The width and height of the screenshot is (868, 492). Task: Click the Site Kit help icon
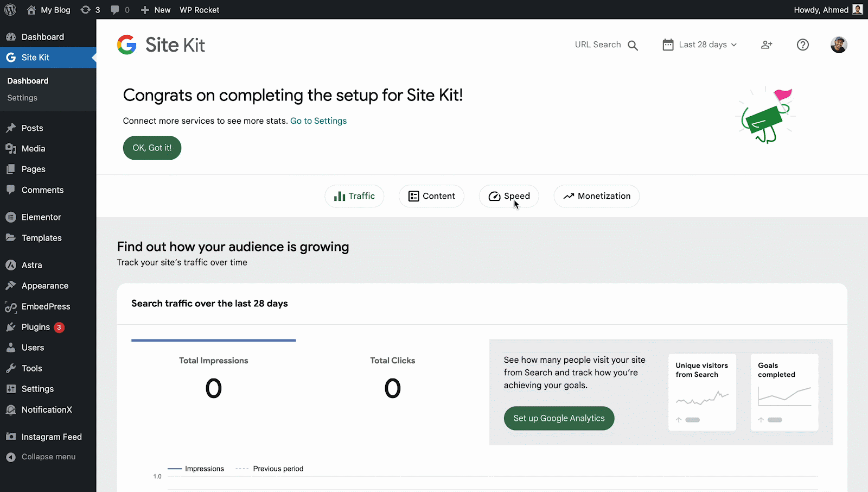point(802,45)
